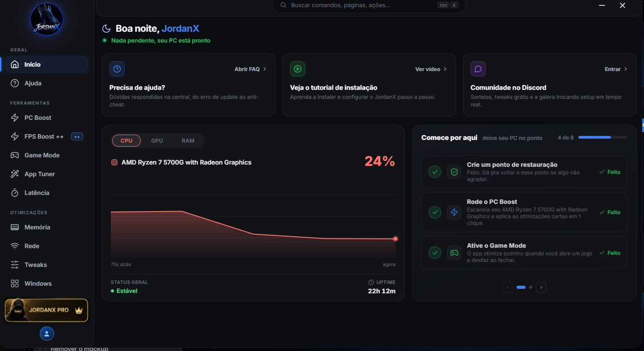Click the ++ badge next to FPS Boost
The width and height of the screenshot is (644, 351).
point(77,136)
